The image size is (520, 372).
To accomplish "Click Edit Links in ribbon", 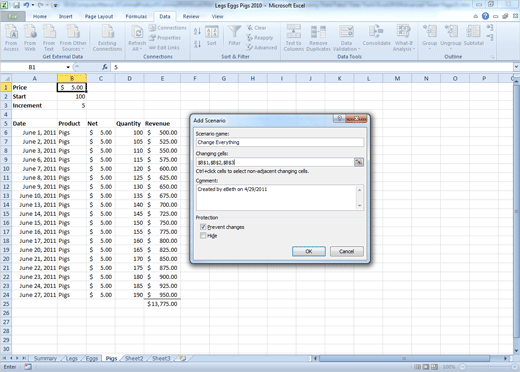I will (164, 48).
